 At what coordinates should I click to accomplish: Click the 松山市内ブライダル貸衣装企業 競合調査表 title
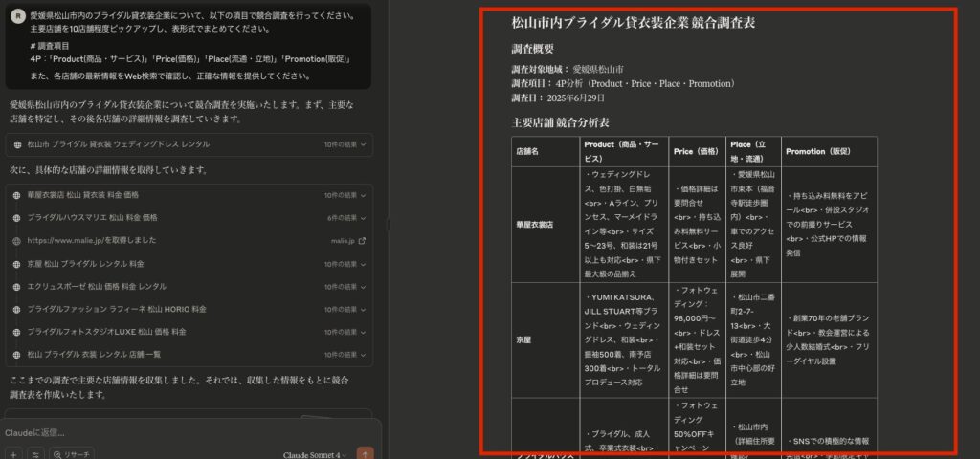pyautogui.click(x=634, y=23)
